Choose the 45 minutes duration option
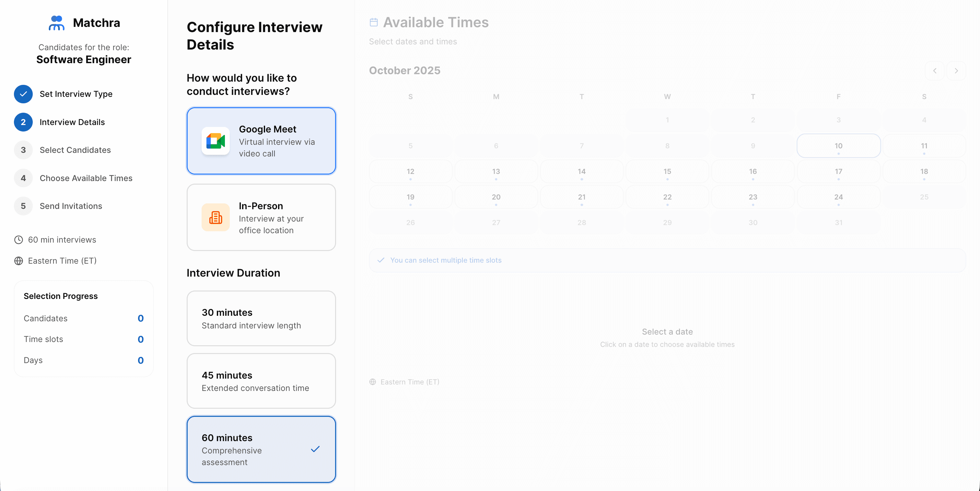This screenshot has width=980, height=491. (261, 381)
